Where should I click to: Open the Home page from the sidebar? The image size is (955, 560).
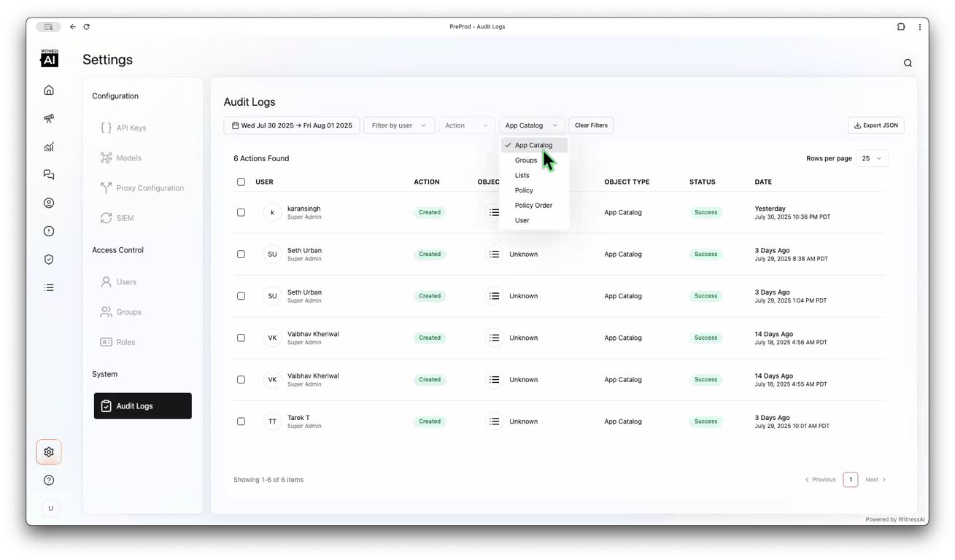point(49,90)
